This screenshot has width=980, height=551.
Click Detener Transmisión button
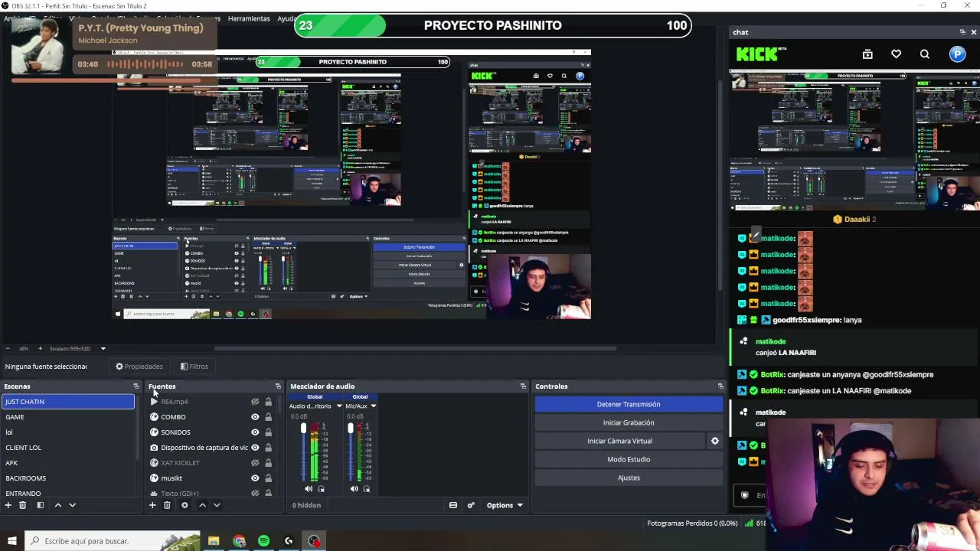629,404
